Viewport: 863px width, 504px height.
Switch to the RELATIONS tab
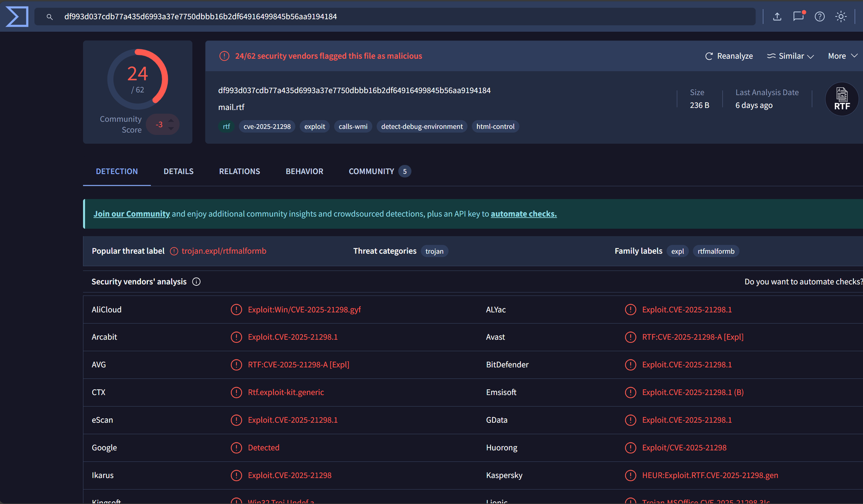[x=239, y=171]
